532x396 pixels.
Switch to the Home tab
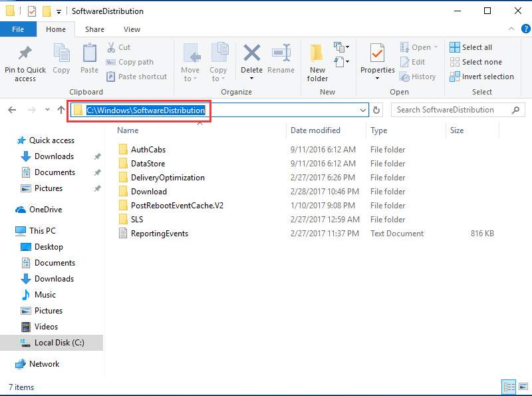(x=56, y=29)
